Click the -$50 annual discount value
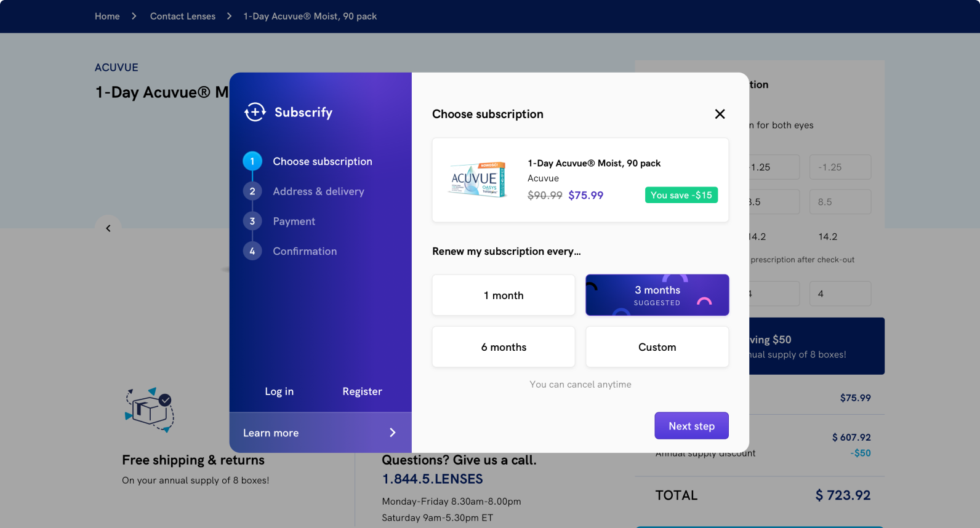The image size is (980, 528). coord(861,453)
